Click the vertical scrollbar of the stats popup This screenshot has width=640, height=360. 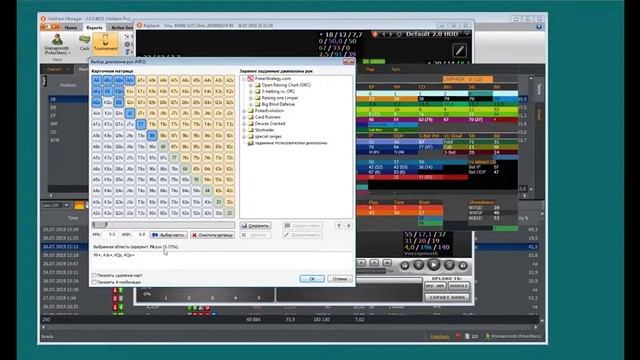tap(531, 133)
